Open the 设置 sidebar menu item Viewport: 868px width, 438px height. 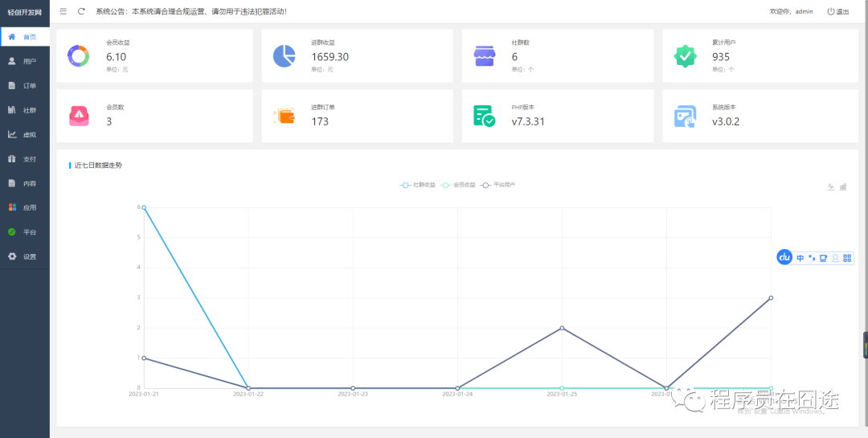pyautogui.click(x=24, y=256)
